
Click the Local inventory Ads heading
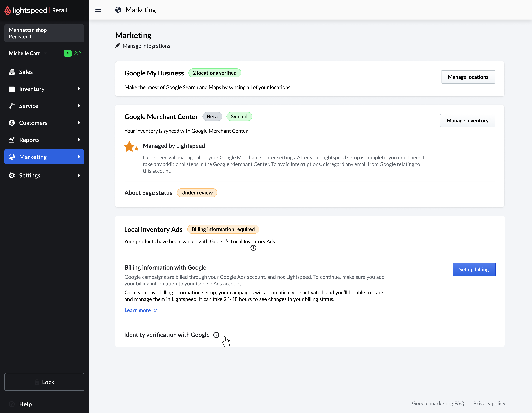[x=153, y=229]
